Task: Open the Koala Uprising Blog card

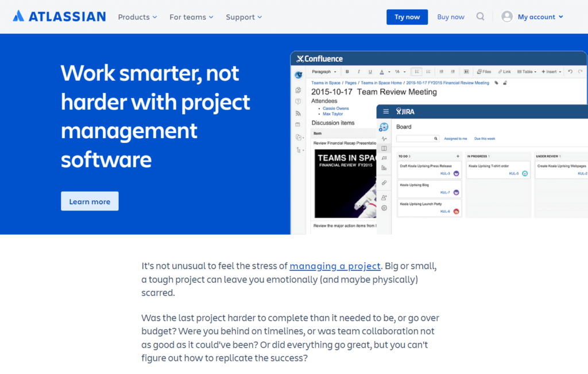Action: pyautogui.click(x=430, y=189)
